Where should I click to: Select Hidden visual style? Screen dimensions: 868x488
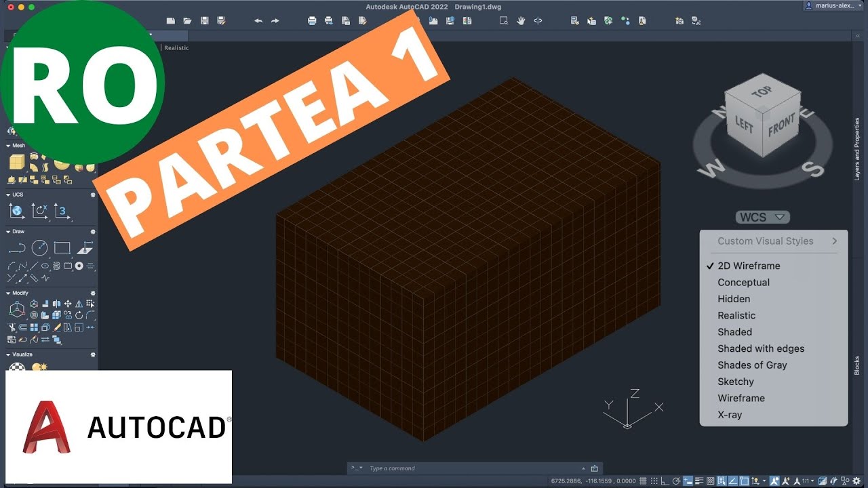[x=734, y=299]
